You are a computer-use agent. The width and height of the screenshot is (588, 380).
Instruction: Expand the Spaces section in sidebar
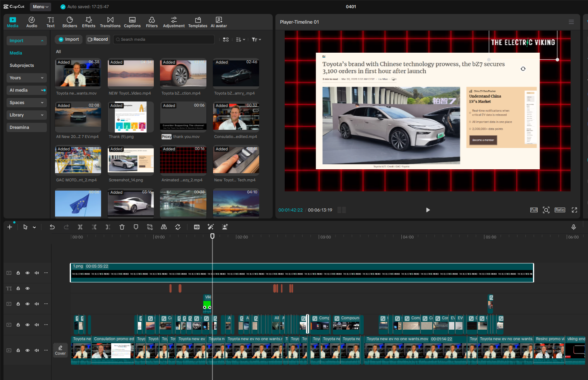[x=26, y=102]
